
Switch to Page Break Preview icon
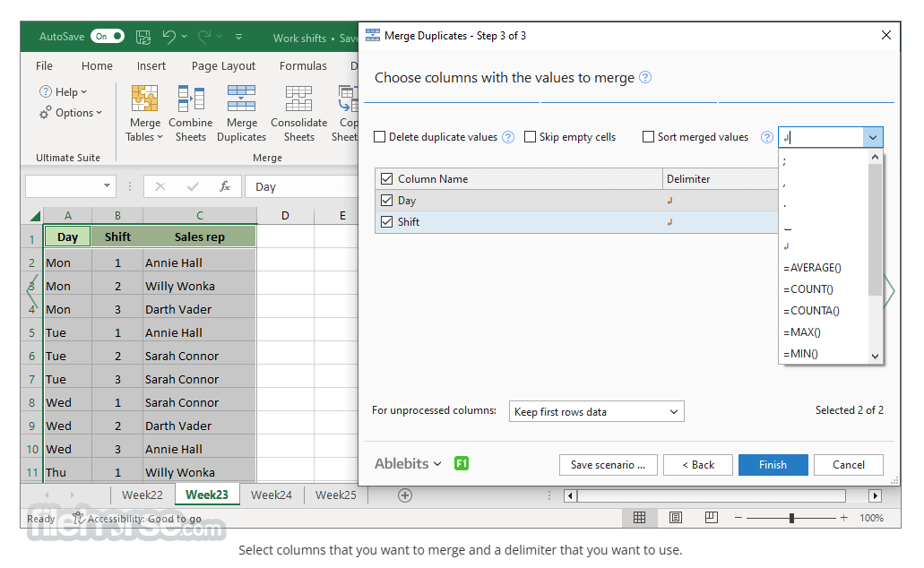[x=712, y=518]
